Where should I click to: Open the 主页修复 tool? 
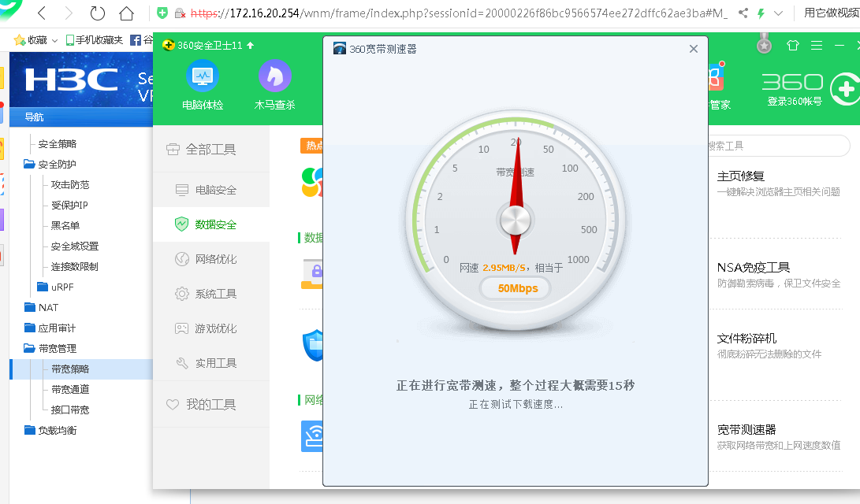(741, 176)
